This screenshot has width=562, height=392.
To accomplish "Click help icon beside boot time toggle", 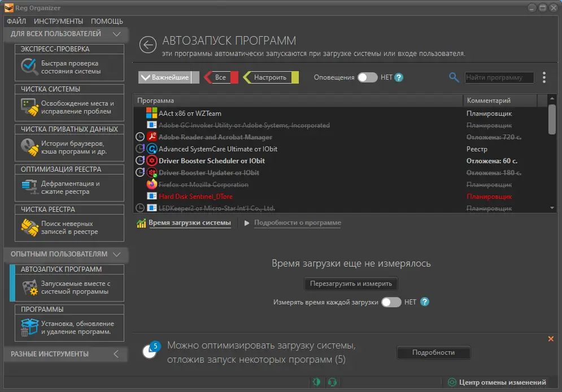I will click(425, 302).
